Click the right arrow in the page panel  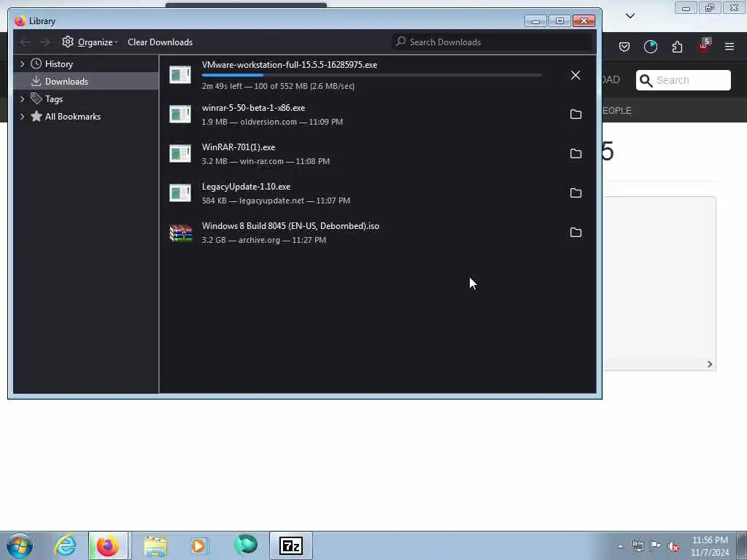tap(709, 365)
